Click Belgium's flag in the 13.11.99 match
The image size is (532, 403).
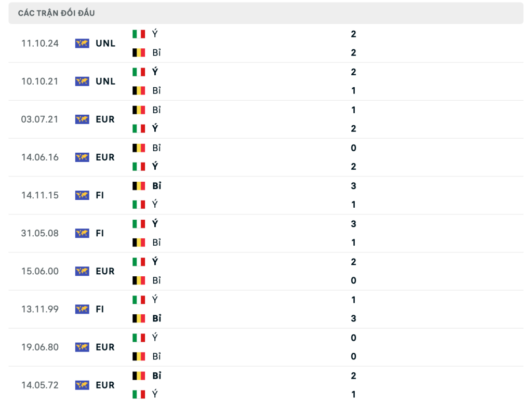[139, 318]
